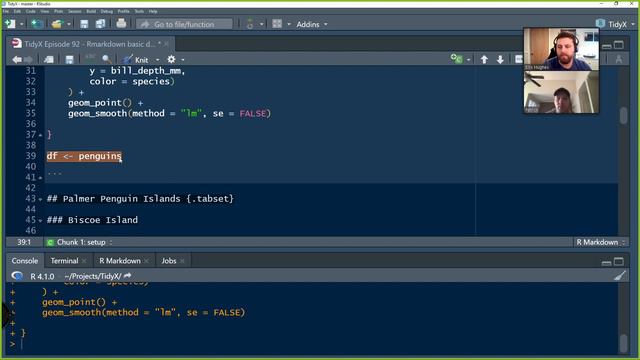Click the geom_smooth line in editor

169,113
